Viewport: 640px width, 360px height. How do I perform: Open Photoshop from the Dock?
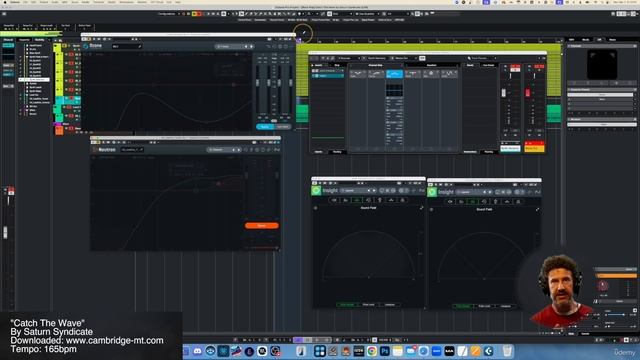pyautogui.click(x=384, y=351)
